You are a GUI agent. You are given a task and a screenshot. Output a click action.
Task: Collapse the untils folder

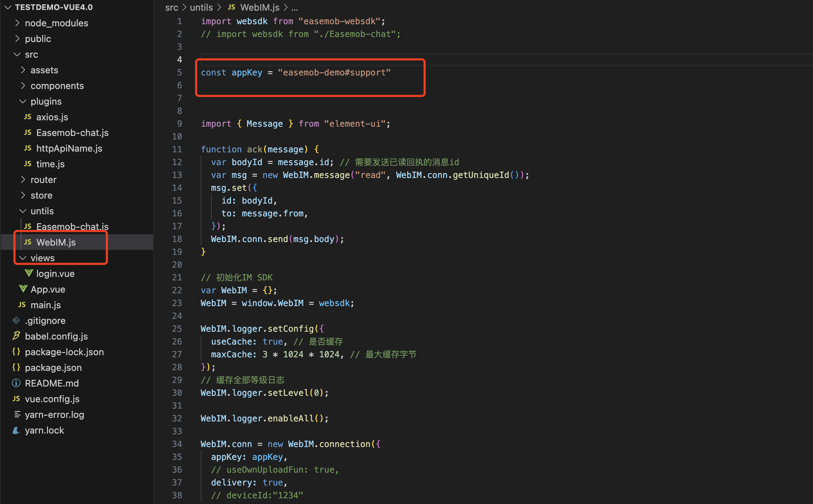22,211
